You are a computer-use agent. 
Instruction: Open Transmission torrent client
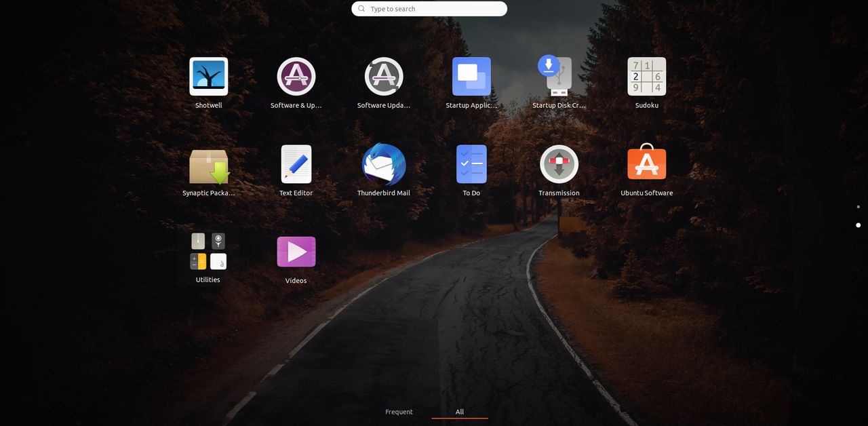tap(559, 164)
